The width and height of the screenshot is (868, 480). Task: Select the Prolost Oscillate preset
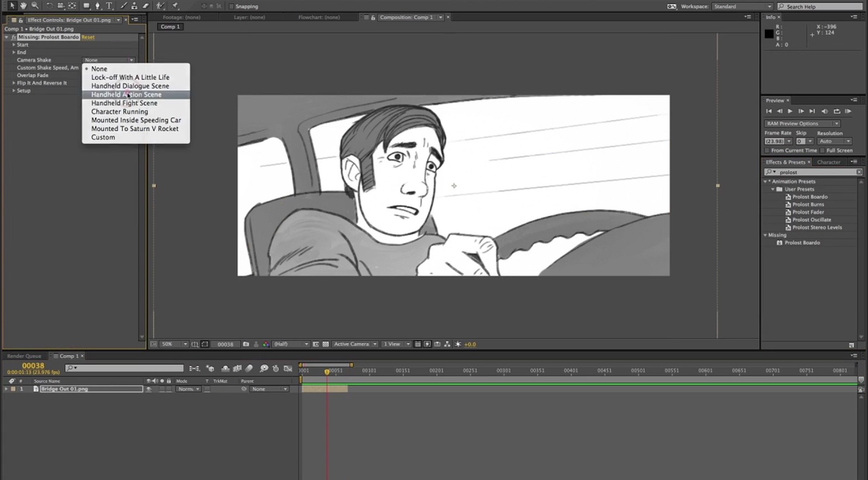tap(811, 220)
